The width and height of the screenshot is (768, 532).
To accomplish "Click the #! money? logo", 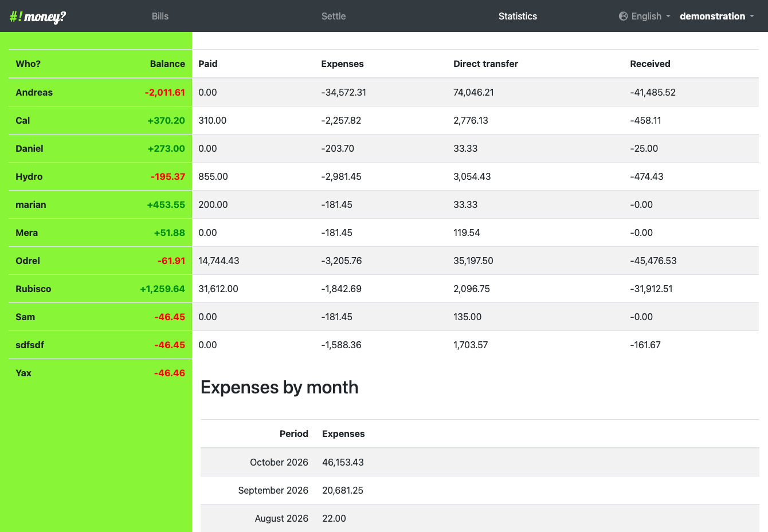I will pyautogui.click(x=38, y=17).
